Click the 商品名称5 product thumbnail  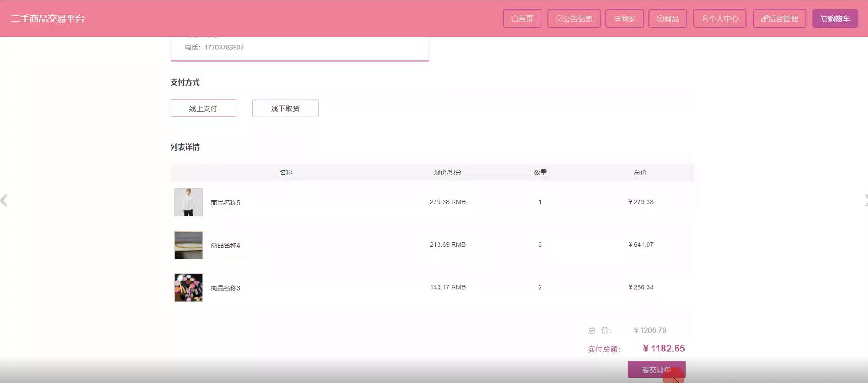pyautogui.click(x=188, y=202)
